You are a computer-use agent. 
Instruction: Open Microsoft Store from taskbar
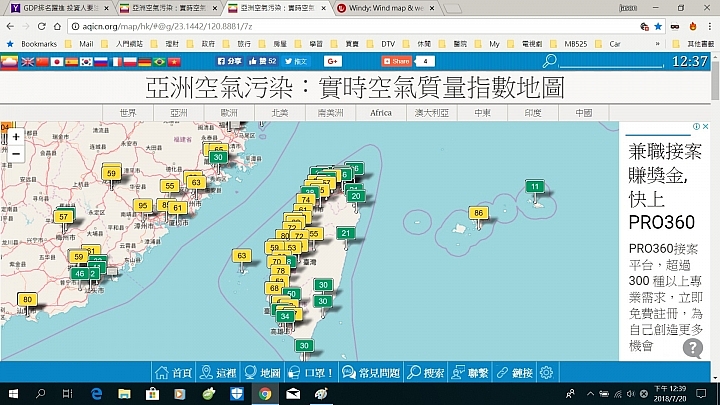coord(152,394)
